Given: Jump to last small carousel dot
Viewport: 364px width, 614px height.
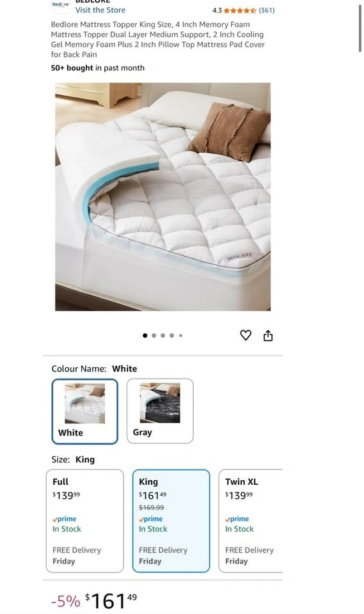Looking at the screenshot, I should 180,336.
